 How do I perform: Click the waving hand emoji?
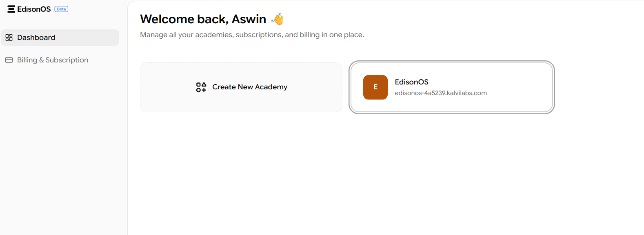(x=278, y=19)
